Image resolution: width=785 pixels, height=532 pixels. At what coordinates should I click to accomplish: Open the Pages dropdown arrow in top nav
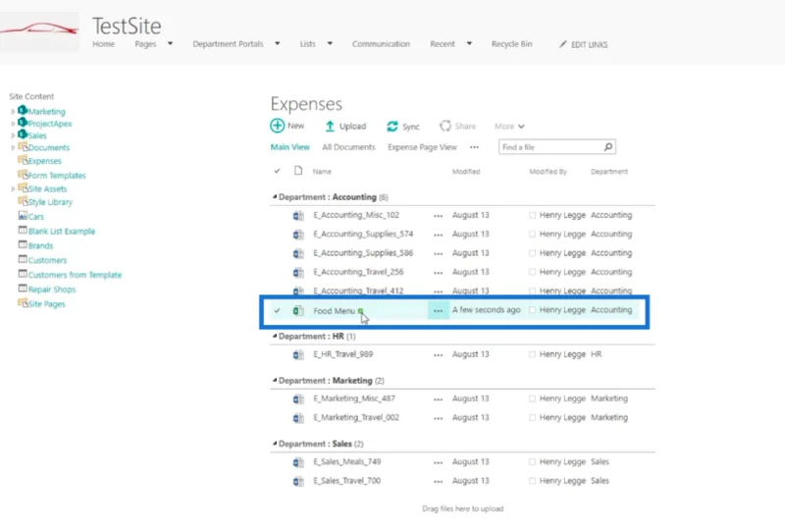click(170, 43)
